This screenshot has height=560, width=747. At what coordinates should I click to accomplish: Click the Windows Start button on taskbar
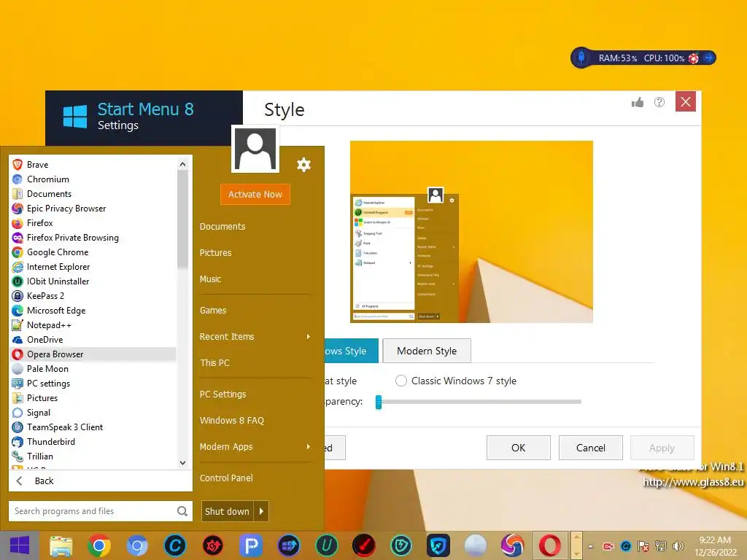point(20,545)
